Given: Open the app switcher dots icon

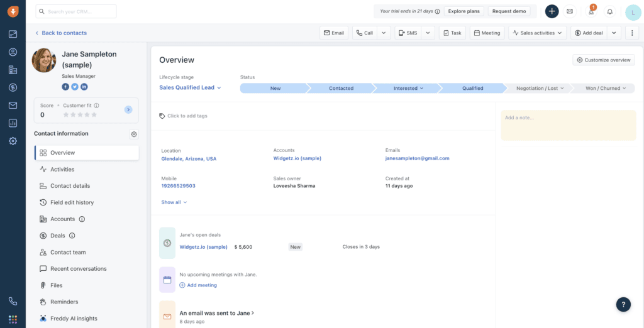Looking at the screenshot, I should (x=13, y=319).
